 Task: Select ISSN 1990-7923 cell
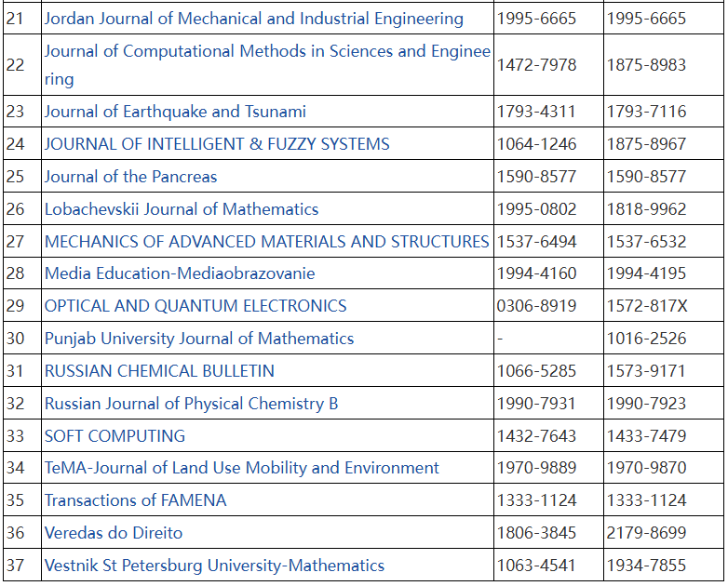664,403
